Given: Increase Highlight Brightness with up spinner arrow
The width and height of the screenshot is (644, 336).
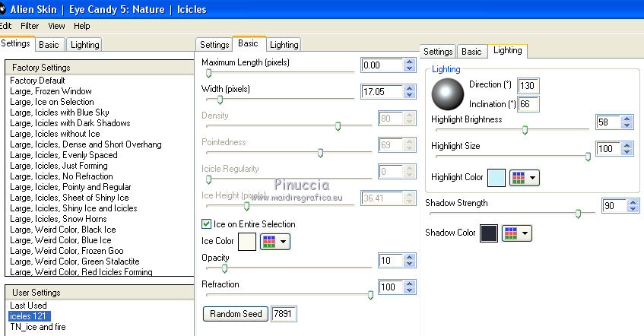Looking at the screenshot, I should 627,119.
